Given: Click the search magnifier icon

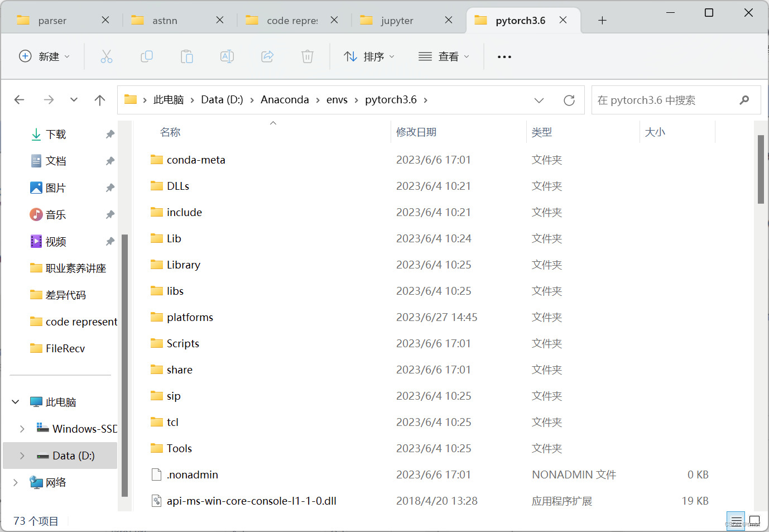Looking at the screenshot, I should pyautogui.click(x=744, y=100).
